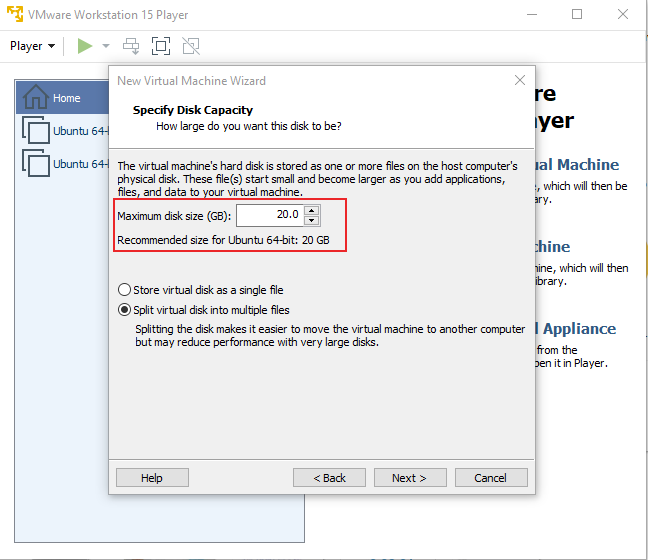This screenshot has width=648, height=560.
Task: Select the second Ubuntu 64 VM entry
Action: 65,164
